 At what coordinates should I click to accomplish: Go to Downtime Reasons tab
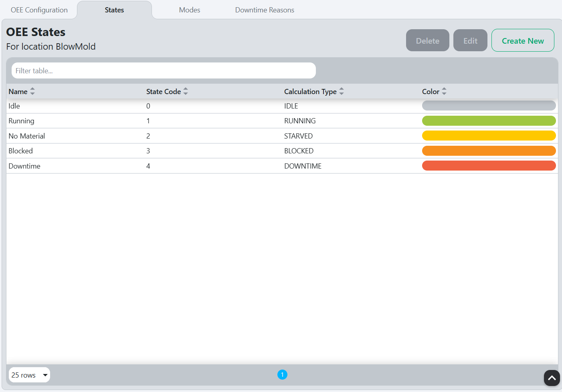click(x=265, y=10)
